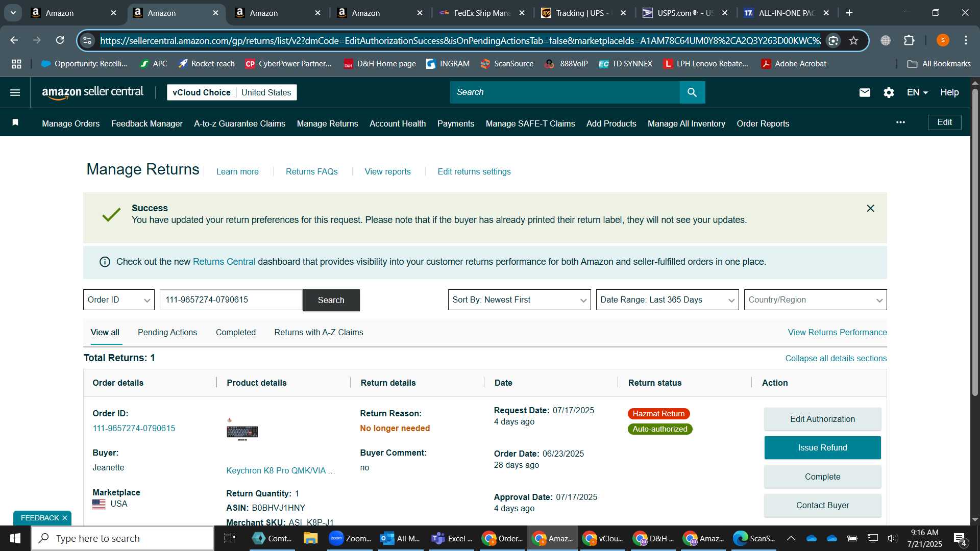Viewport: 980px width, 551px height.
Task: Expand the Country/Region dropdown
Action: click(815, 300)
